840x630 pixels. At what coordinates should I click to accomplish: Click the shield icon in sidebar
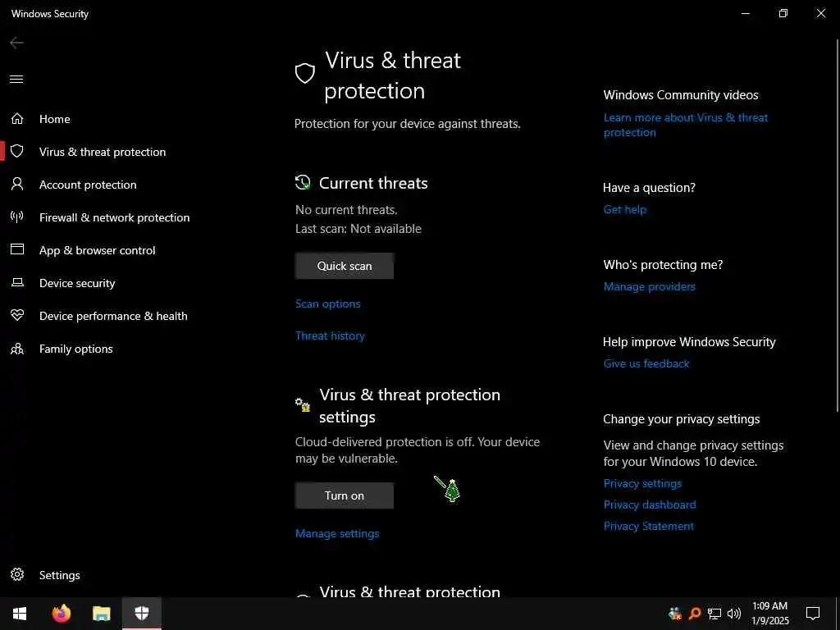point(17,151)
